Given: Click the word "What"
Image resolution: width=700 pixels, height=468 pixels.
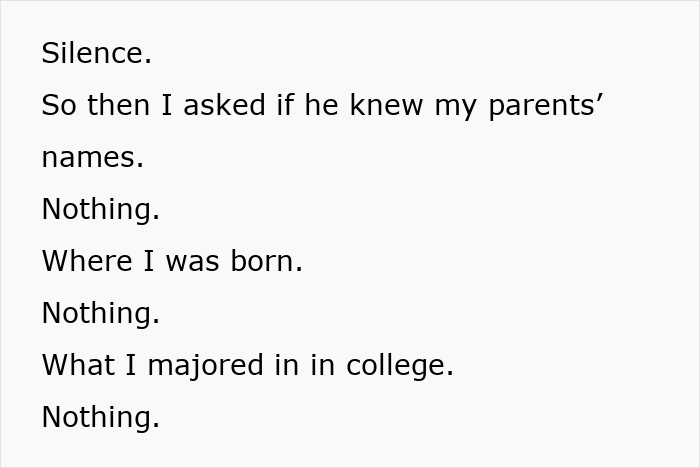Looking at the screenshot, I should click(77, 366).
